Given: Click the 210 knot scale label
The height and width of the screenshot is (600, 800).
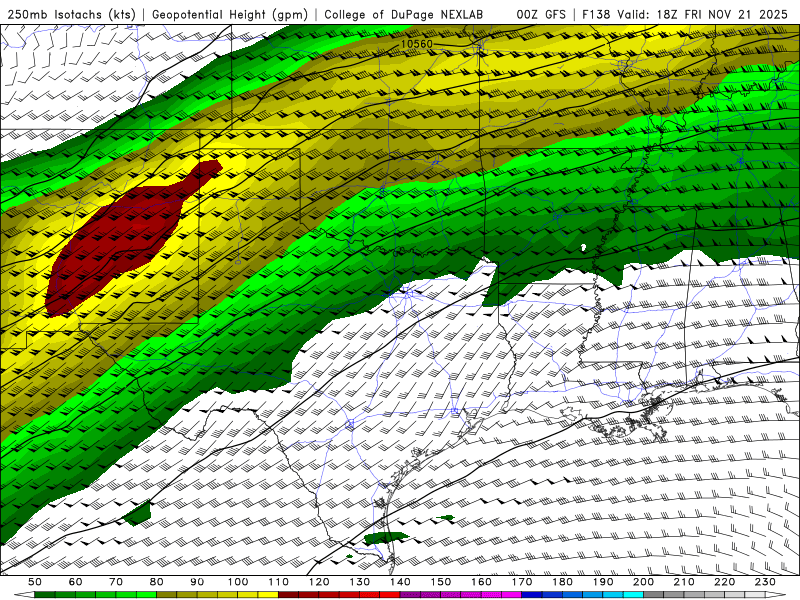Looking at the screenshot, I should click(x=684, y=582).
